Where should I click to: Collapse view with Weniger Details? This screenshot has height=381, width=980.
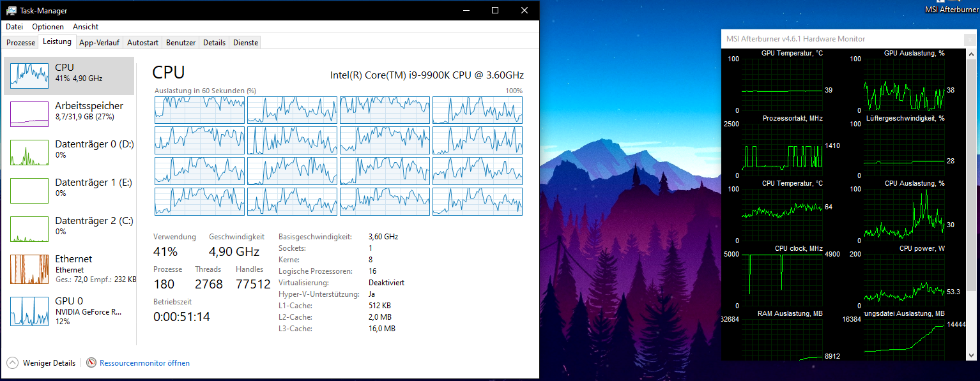click(x=41, y=363)
